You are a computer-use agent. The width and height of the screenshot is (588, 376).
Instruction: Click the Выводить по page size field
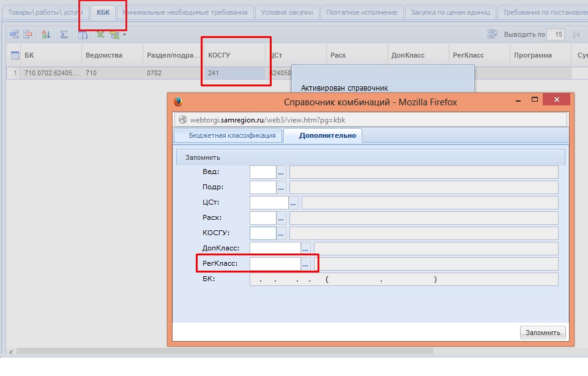point(556,35)
